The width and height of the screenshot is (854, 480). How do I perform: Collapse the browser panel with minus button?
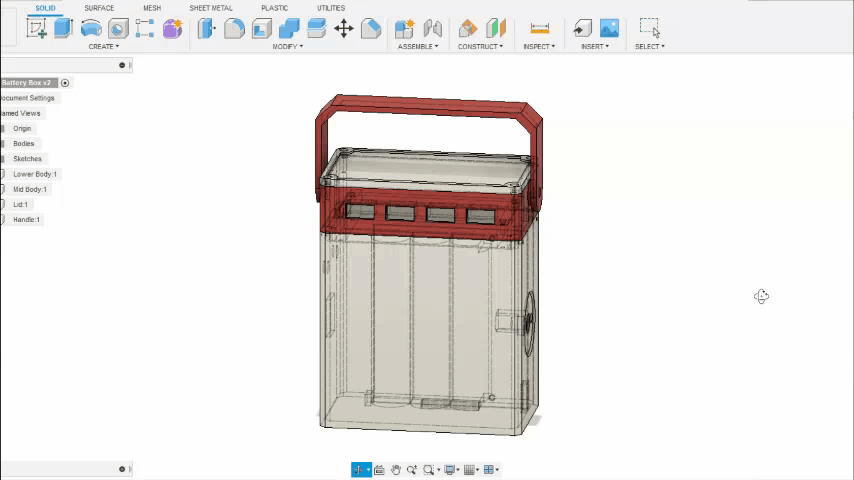click(122, 65)
